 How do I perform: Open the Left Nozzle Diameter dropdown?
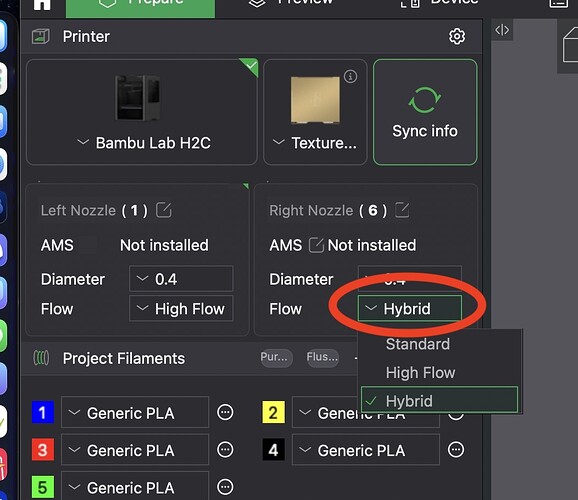pyautogui.click(x=181, y=279)
